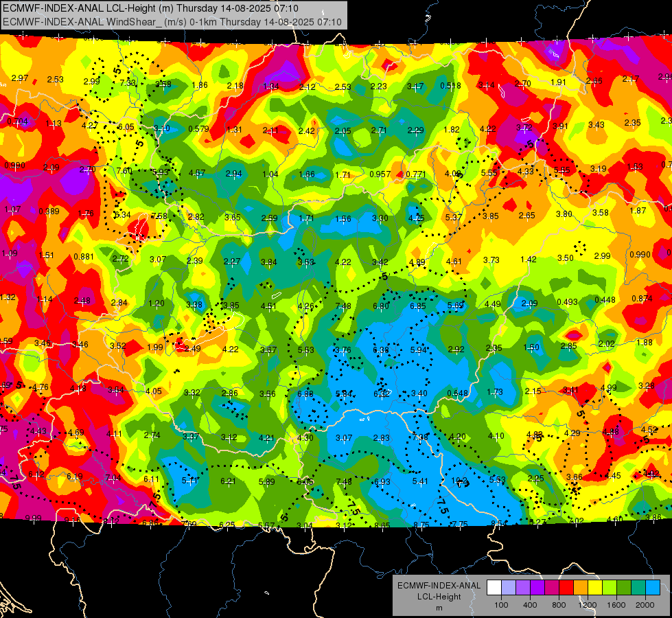Select the yellow swatch in the legend
The height and width of the screenshot is (618, 672).
595,588
